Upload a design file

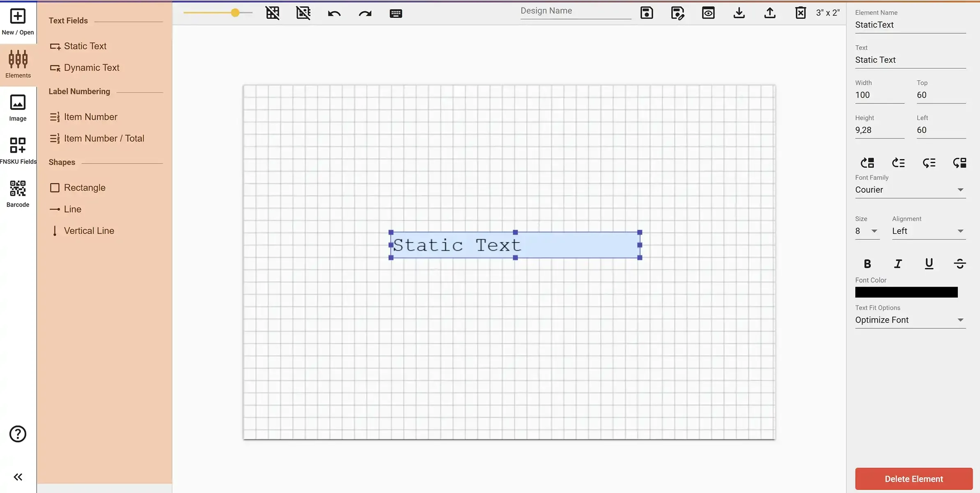770,13
